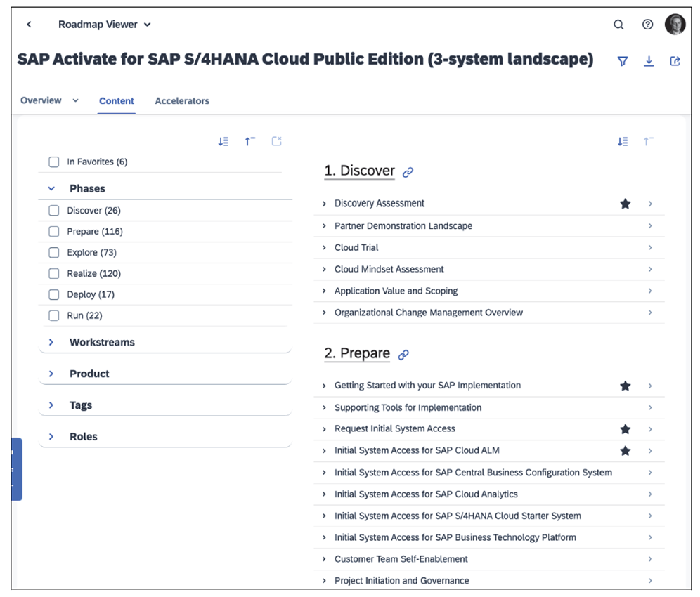Expand the Product filter section
This screenshot has height=597, width=700.
click(51, 374)
